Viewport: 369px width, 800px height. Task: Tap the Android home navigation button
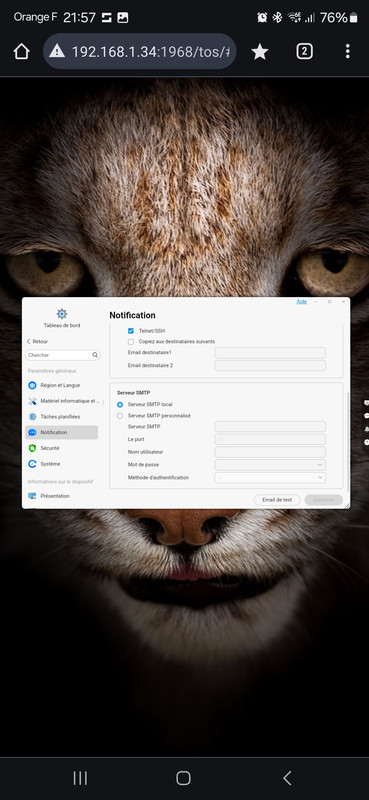183,778
